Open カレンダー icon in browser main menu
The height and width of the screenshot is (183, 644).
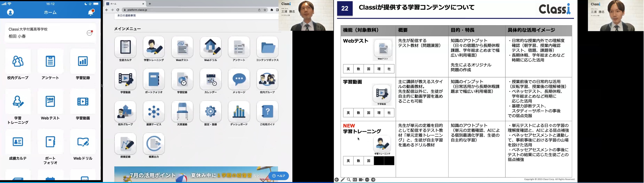[x=211, y=79]
